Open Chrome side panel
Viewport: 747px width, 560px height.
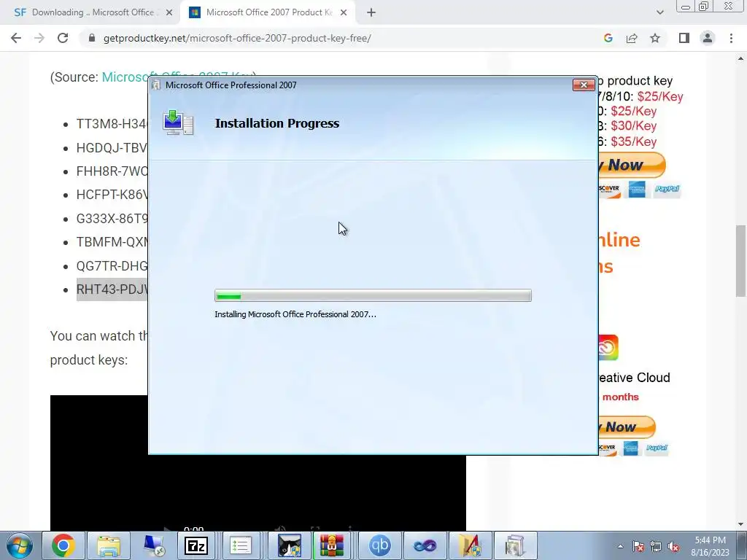(684, 38)
